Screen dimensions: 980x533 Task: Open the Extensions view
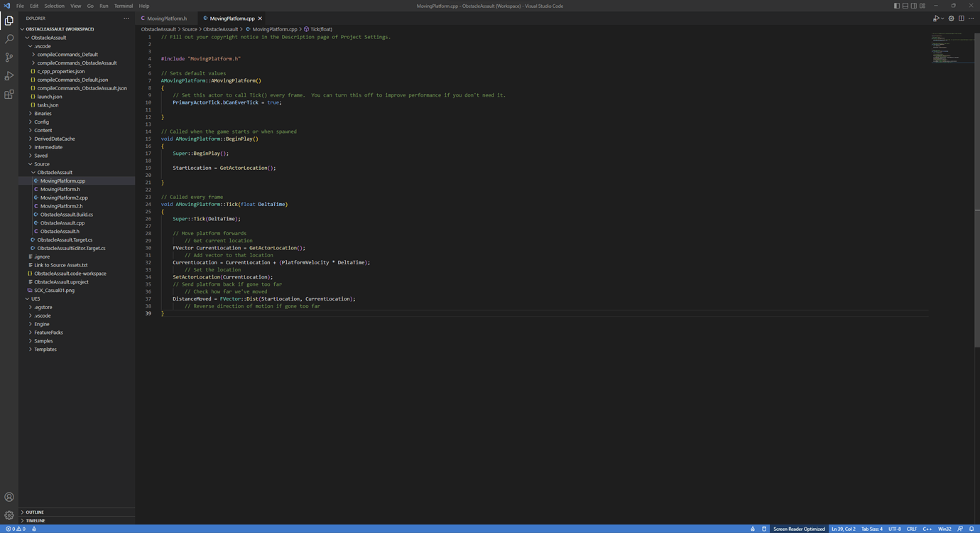click(9, 94)
